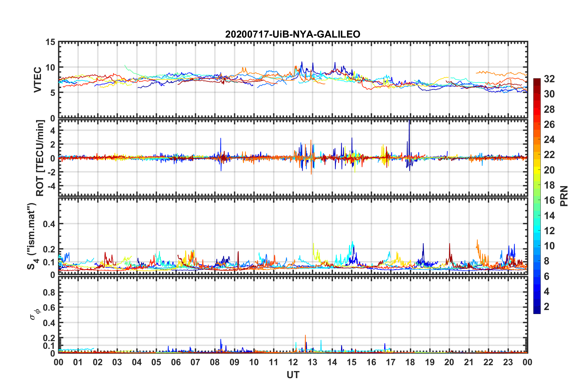Click the ROT [TECU/min] axis label
586x392 pixels.
tap(40, 158)
